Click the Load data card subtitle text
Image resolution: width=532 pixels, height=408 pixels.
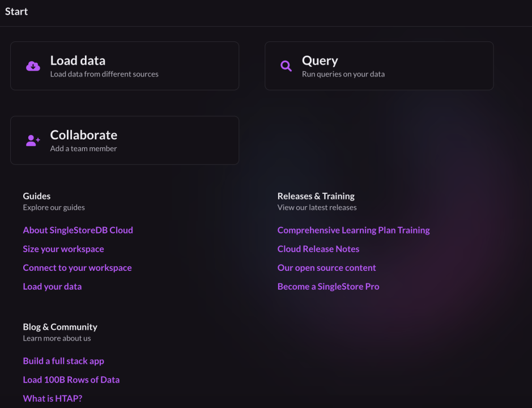tap(104, 74)
